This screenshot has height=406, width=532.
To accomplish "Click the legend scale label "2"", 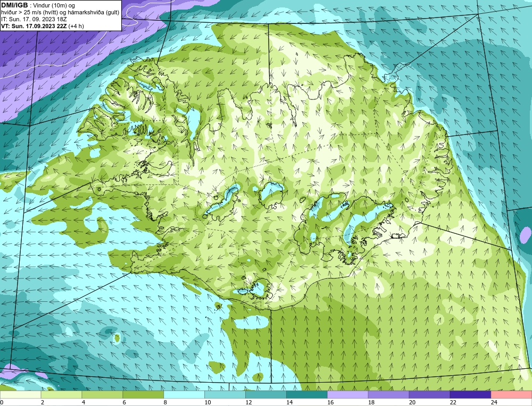I will (43, 402).
